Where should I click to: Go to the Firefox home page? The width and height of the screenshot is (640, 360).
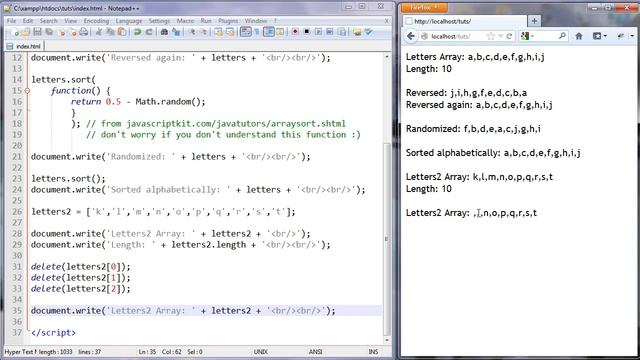click(579, 36)
